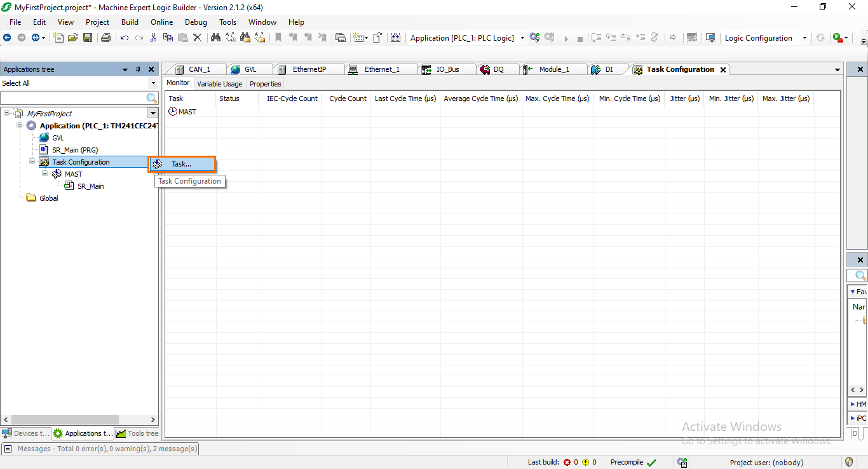Open MyFirstProject node dropdown button

click(x=153, y=113)
